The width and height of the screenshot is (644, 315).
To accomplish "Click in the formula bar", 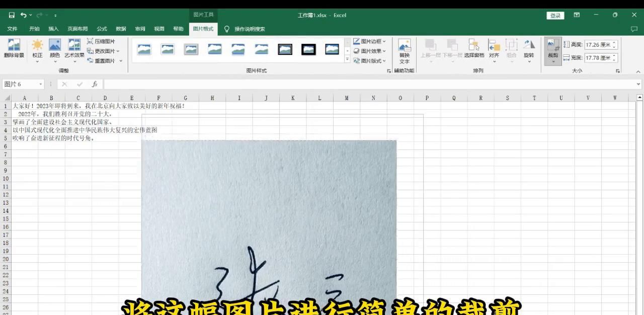I will tap(369, 84).
